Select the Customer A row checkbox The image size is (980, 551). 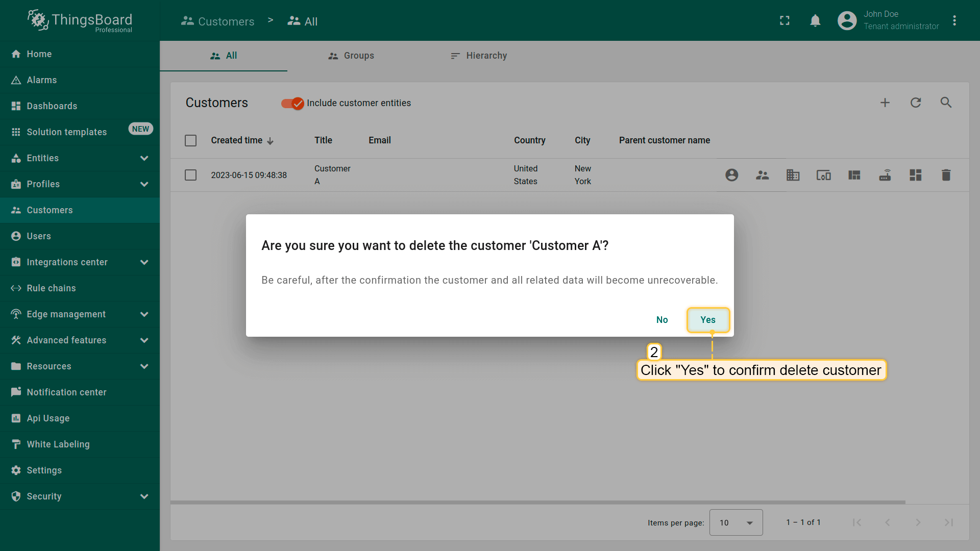point(190,175)
